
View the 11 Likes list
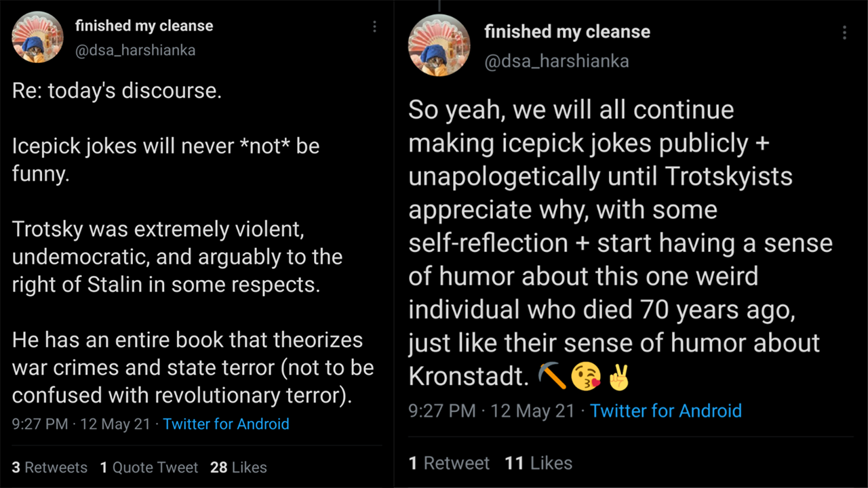538,463
